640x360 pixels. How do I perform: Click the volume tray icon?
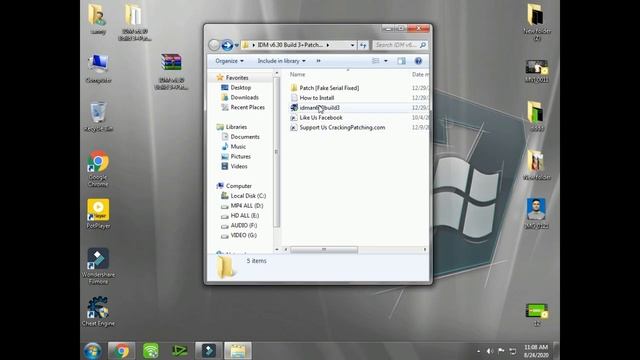click(490, 351)
